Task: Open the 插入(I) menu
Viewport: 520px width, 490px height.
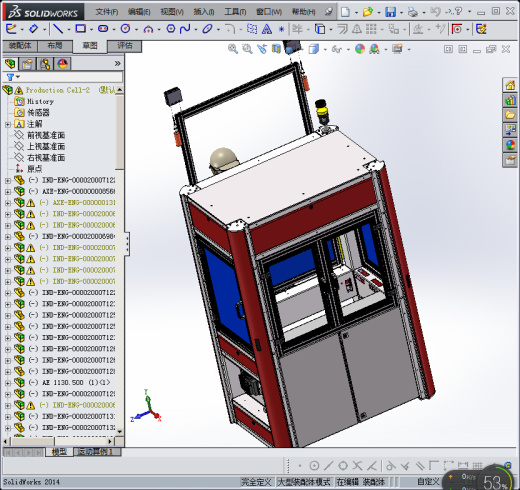Action: [x=204, y=12]
